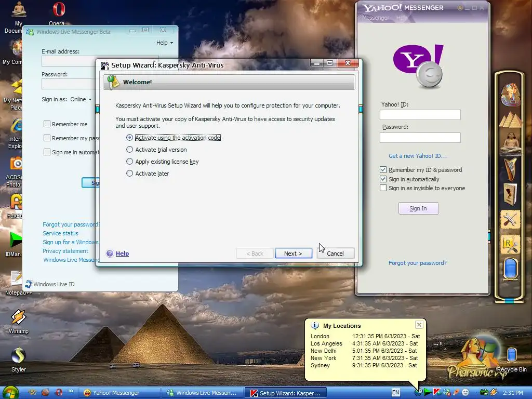532x399 pixels.
Task: Click the Sydney row in My Locations
Action: point(364,365)
